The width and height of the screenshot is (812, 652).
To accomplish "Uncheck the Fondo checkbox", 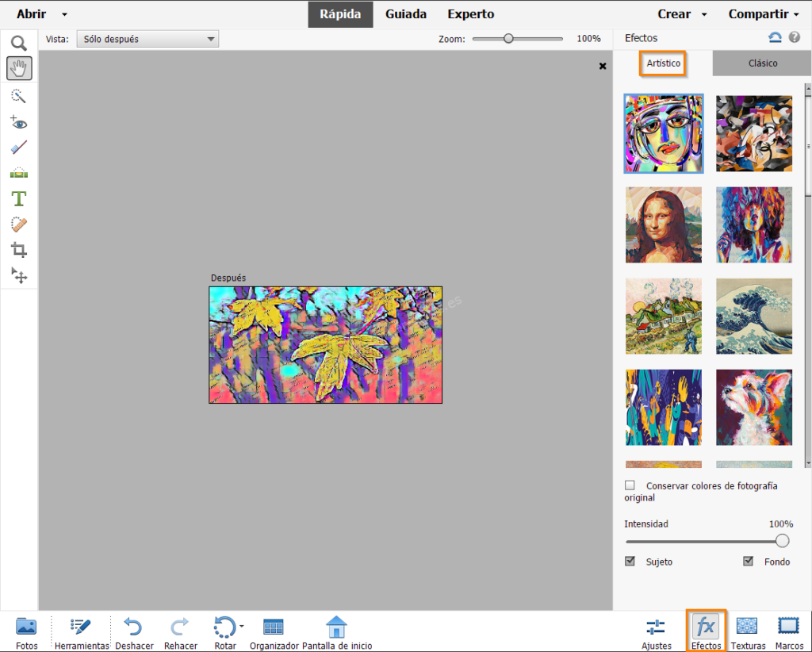I will [x=748, y=561].
